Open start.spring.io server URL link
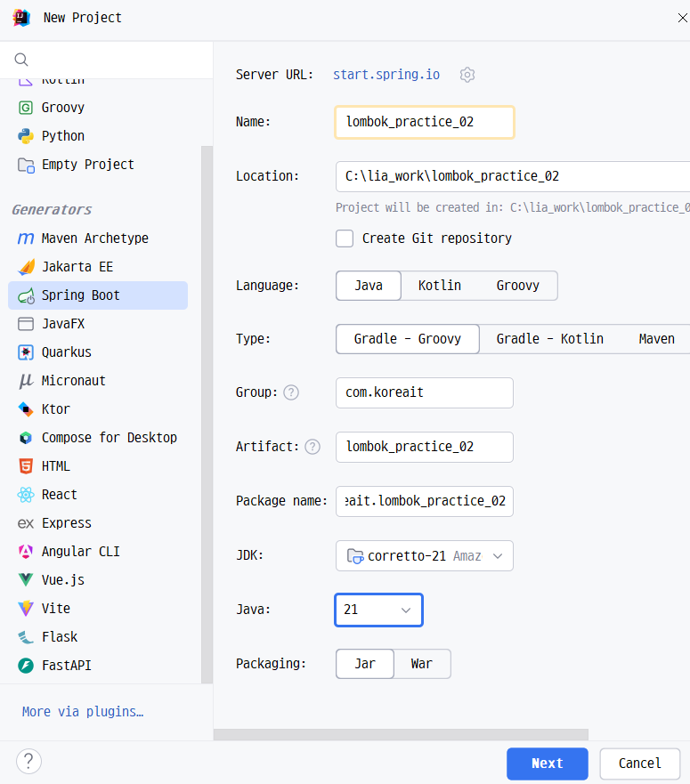This screenshot has width=690, height=784. point(386,75)
